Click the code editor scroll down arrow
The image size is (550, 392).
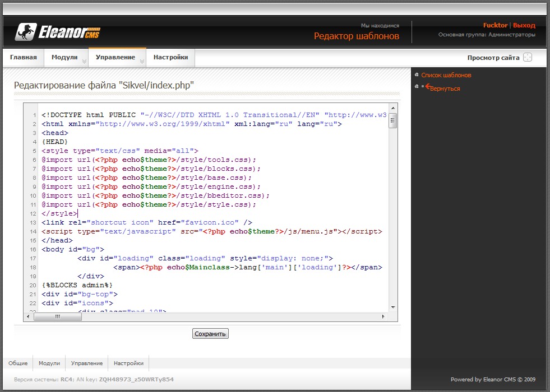coord(393,307)
